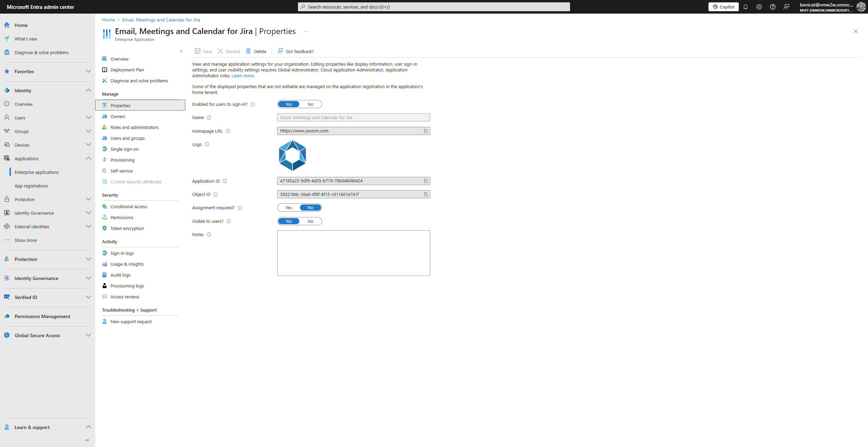Screen dimensions: 868x447
Task: Click the Learn more link
Action: point(243,76)
